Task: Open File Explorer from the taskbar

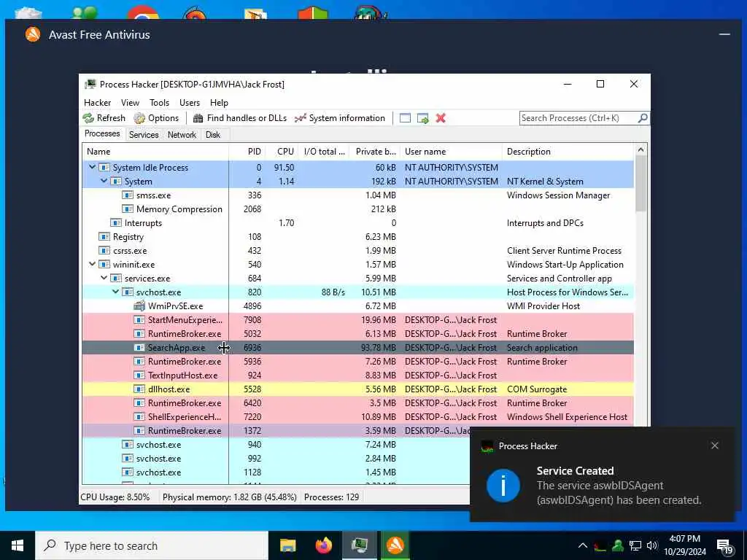Action: click(x=287, y=545)
